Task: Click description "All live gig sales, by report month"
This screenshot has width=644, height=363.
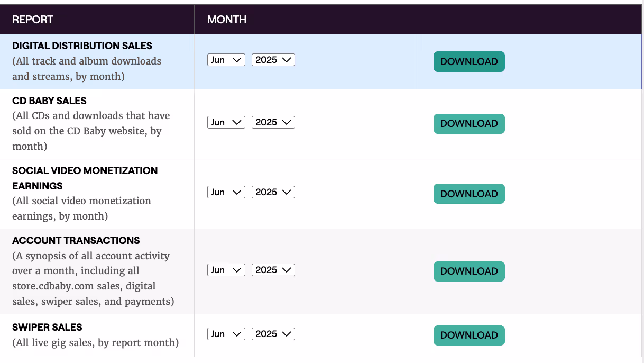Action: point(95,342)
